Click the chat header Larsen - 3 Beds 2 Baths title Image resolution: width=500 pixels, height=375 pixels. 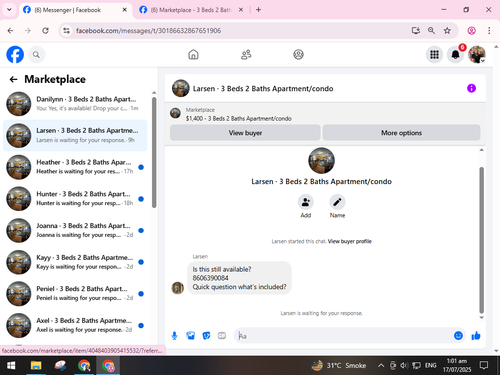(263, 89)
